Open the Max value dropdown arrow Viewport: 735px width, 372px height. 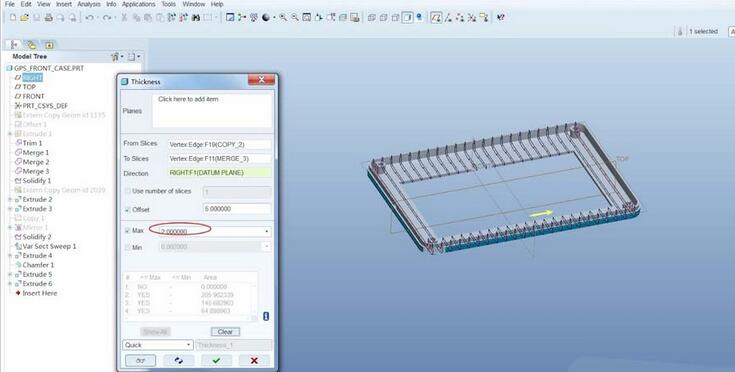pyautogui.click(x=267, y=231)
